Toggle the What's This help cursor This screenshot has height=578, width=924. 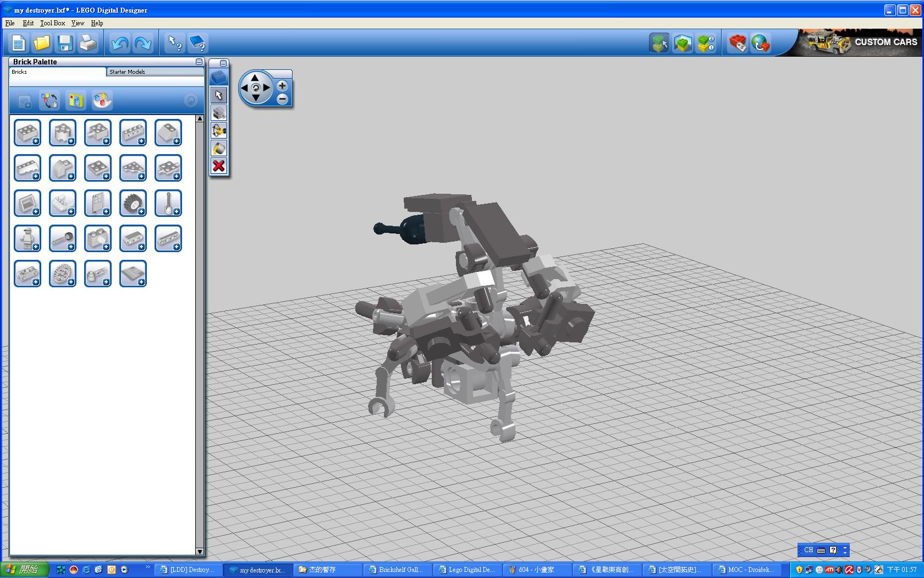(175, 43)
